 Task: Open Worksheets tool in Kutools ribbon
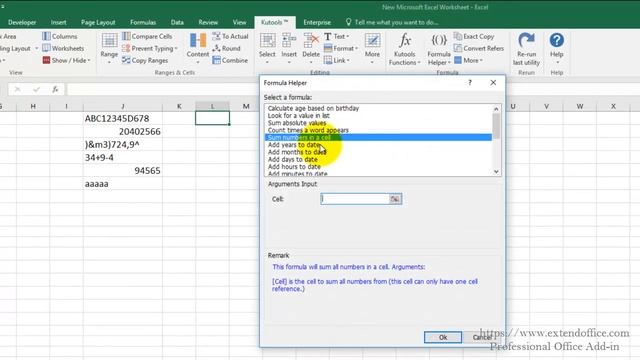[x=63, y=48]
